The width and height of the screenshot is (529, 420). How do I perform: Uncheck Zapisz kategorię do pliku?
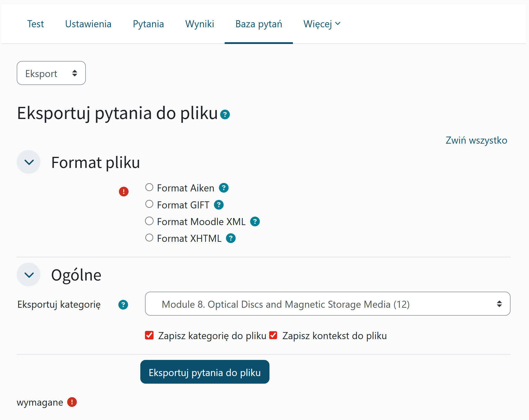tap(149, 335)
